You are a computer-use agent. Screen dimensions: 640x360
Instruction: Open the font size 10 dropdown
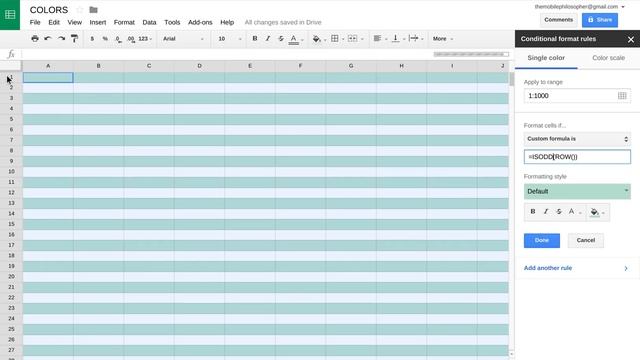(229, 39)
